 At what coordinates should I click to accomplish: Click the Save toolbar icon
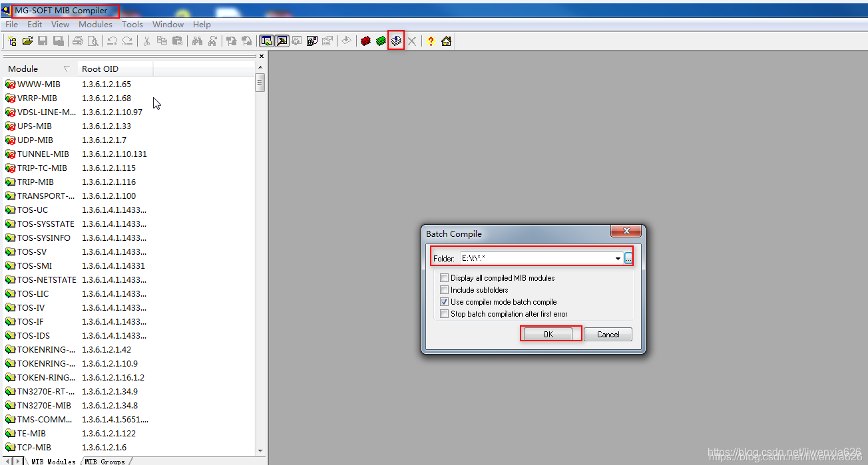pyautogui.click(x=43, y=41)
